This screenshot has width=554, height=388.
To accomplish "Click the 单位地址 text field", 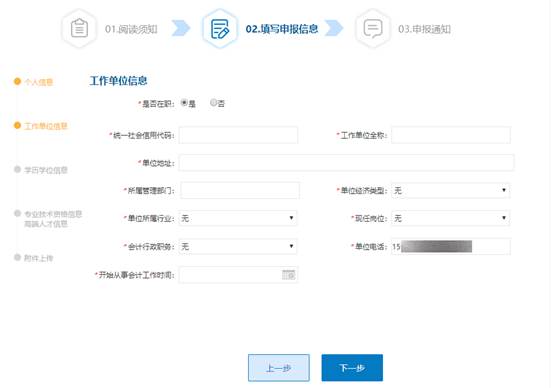I will coord(346,163).
